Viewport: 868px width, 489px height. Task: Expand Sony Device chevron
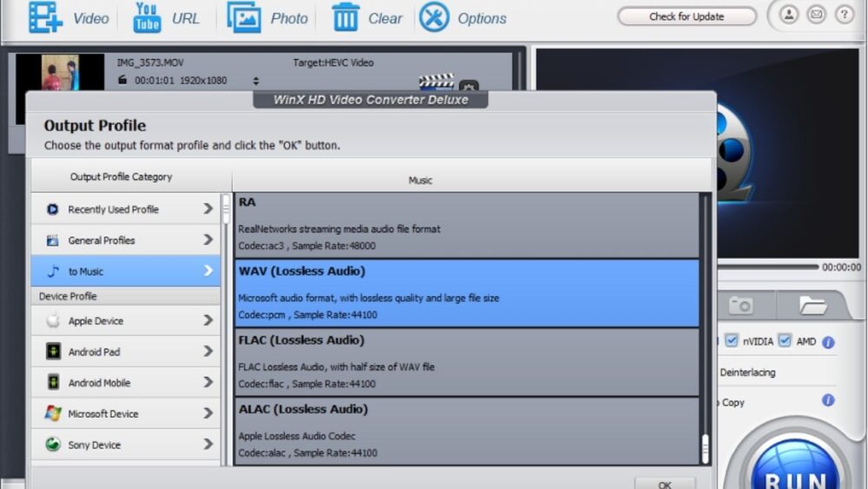coord(208,445)
